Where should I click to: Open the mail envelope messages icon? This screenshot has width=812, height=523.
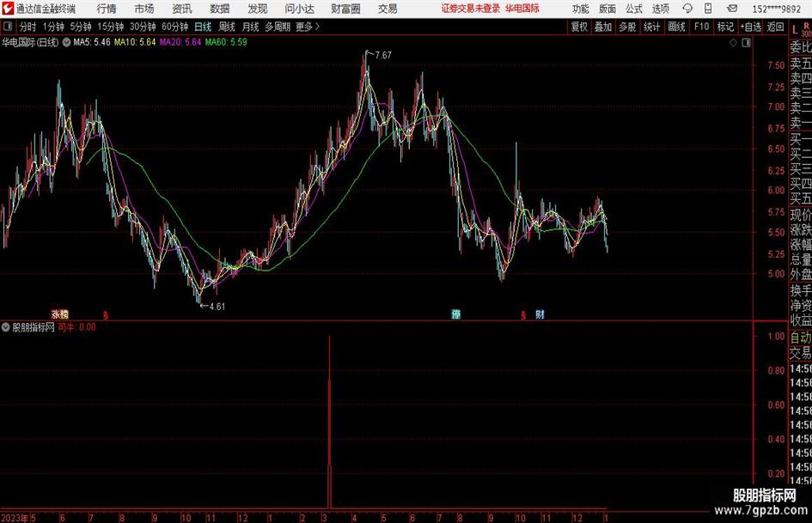point(732,9)
